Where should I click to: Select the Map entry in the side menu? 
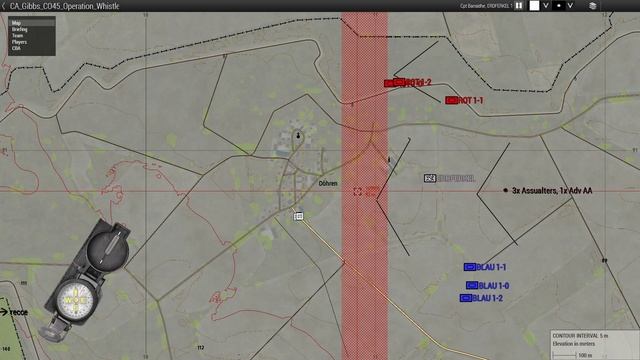coord(32,23)
